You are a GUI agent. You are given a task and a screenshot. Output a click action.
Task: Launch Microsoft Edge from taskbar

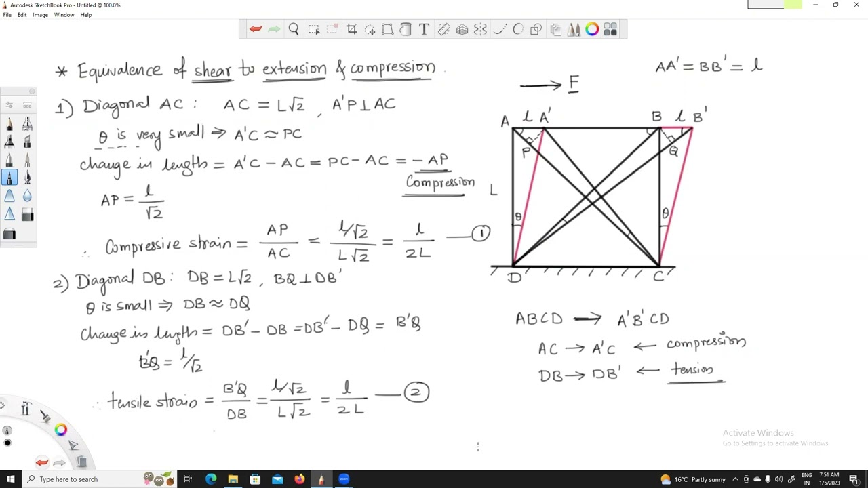pos(211,479)
